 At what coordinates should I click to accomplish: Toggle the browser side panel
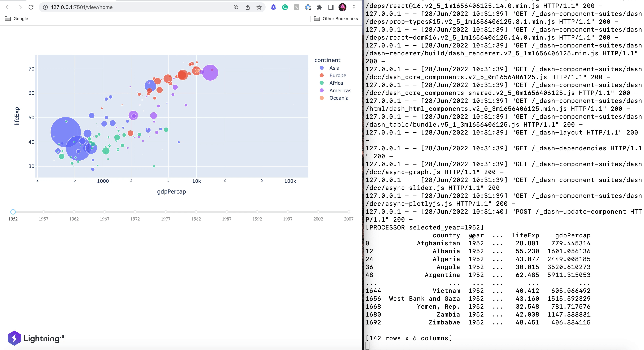pyautogui.click(x=331, y=7)
